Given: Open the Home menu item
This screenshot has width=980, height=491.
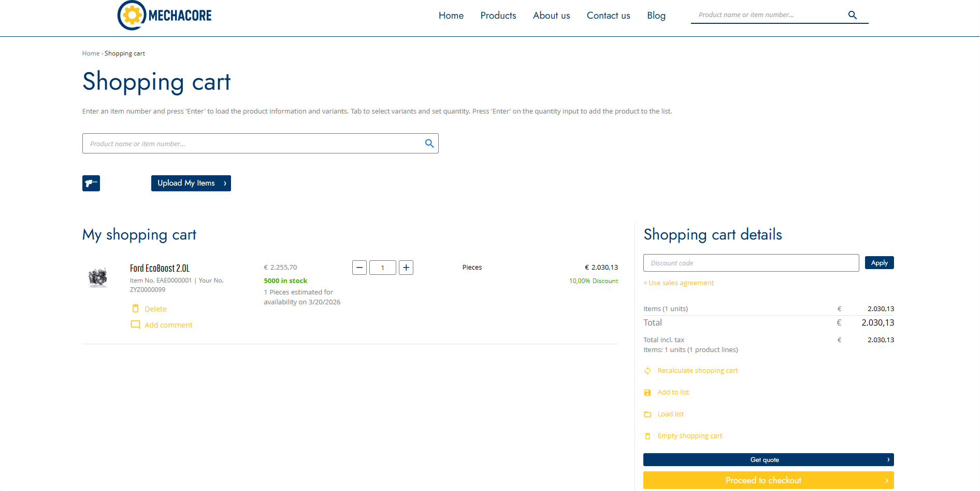Looking at the screenshot, I should click(451, 16).
